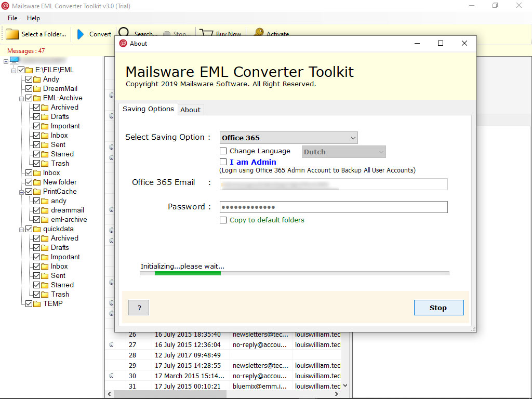532x399 pixels.
Task: Click the Password input field
Action: (334, 207)
